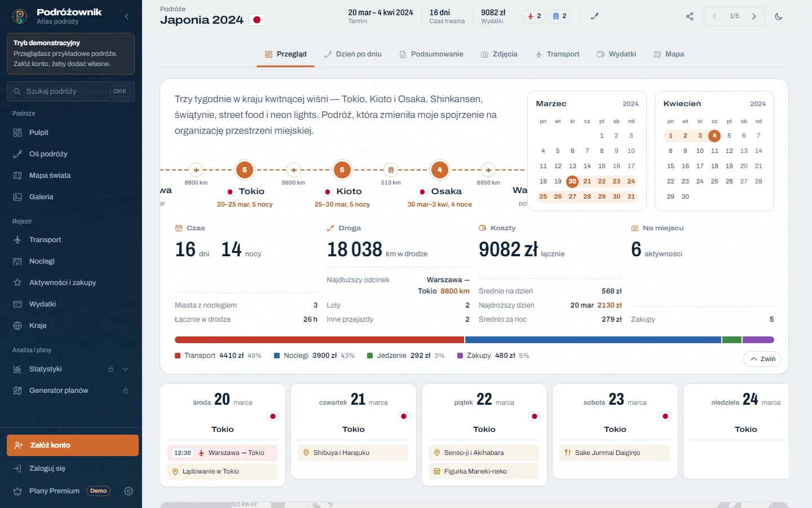Screen dimensions: 812x508
Task: Click the train icon between Kioto and Osaka
Action: pos(391,170)
